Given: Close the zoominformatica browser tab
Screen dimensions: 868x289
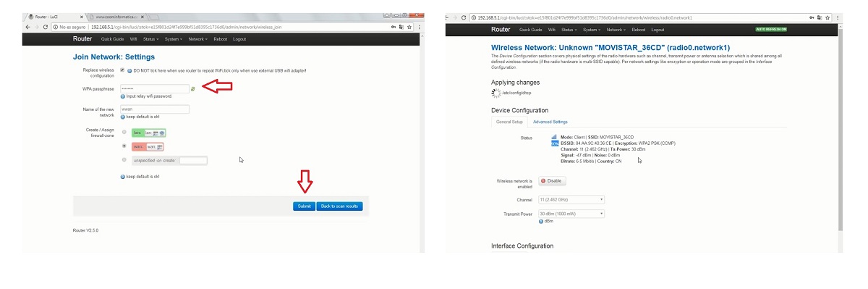Looking at the screenshot, I should (142, 16).
